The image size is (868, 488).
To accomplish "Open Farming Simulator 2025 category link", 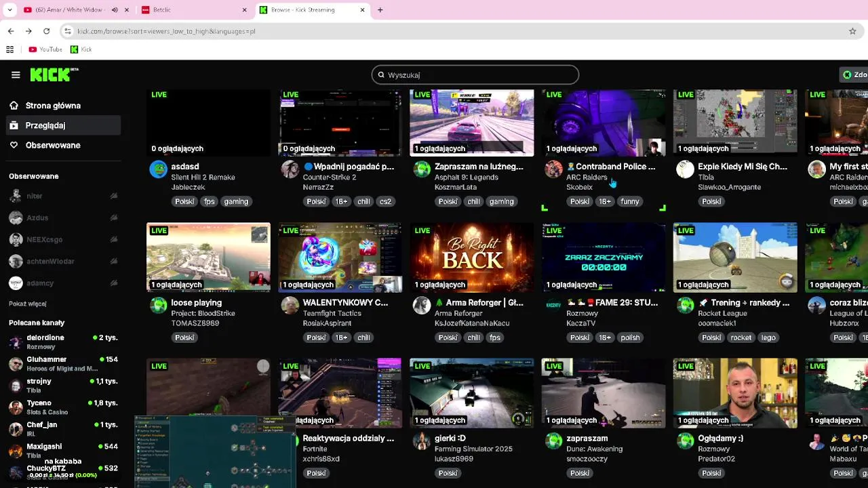I will point(473,449).
